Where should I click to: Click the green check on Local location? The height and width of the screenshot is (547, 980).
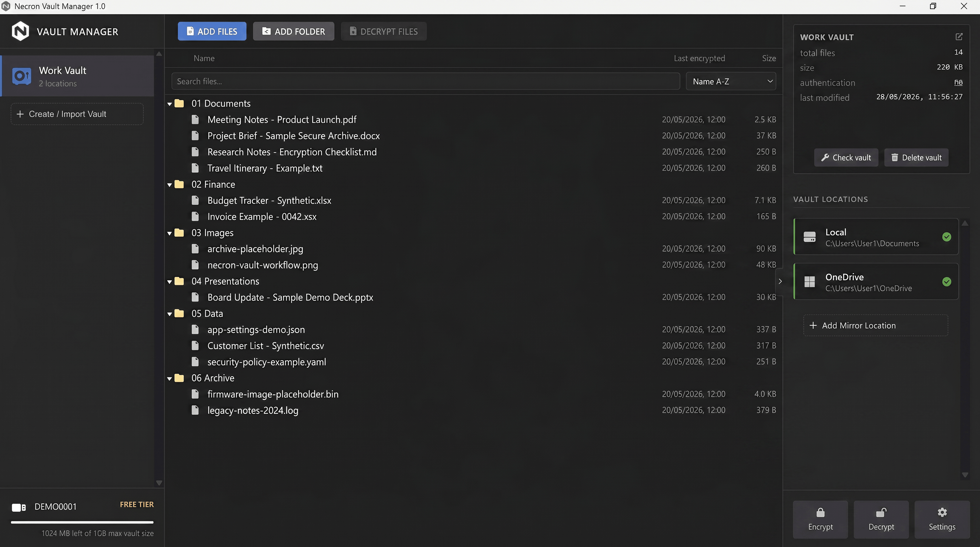coord(947,236)
